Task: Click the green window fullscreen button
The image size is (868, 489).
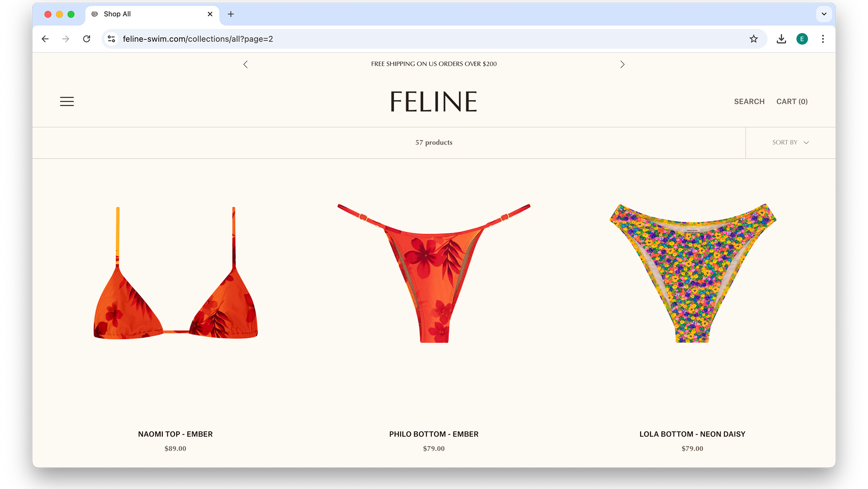Action: click(x=71, y=14)
